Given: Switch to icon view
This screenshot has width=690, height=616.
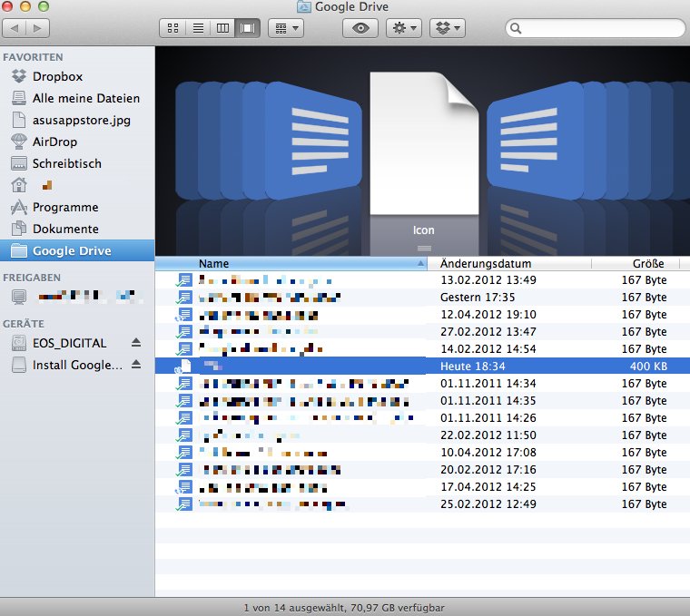Looking at the screenshot, I should point(172,29).
